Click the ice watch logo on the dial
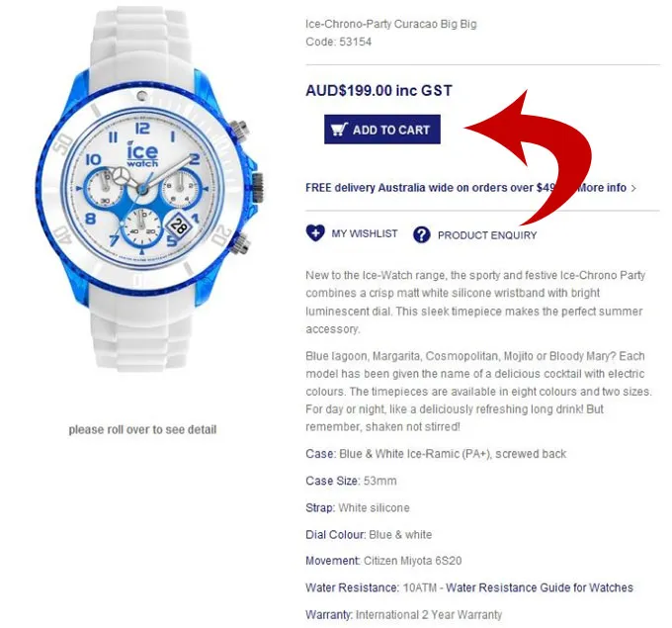 [x=142, y=154]
